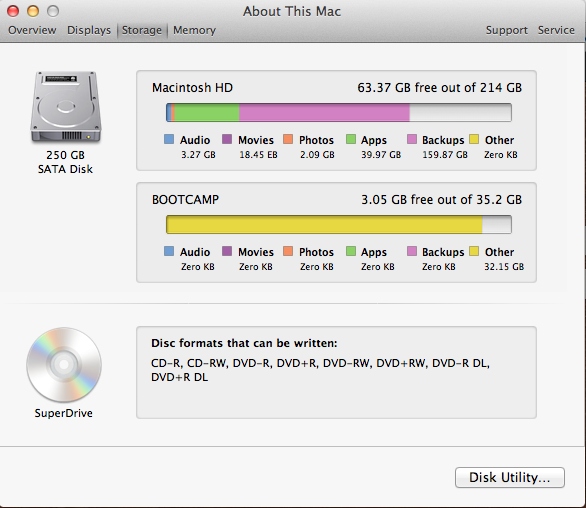Click the BOOTCAMP volume name
586x508 pixels.
coord(185,200)
